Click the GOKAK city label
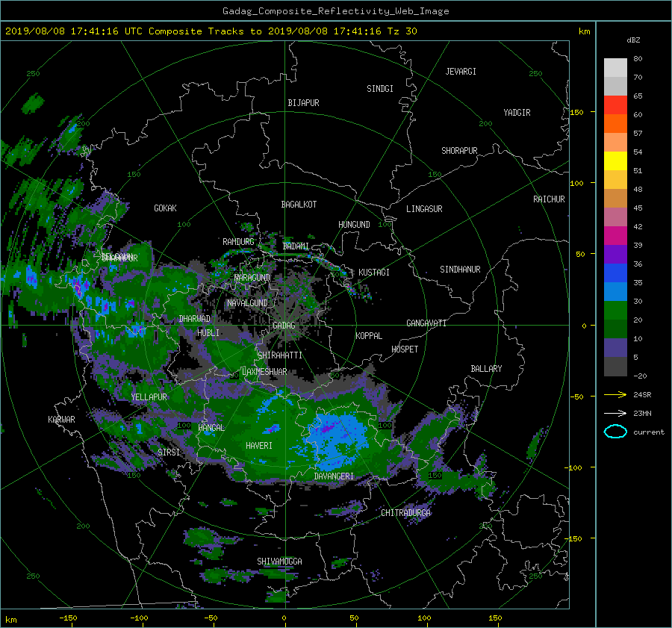This screenshot has height=628, width=672. (x=165, y=208)
